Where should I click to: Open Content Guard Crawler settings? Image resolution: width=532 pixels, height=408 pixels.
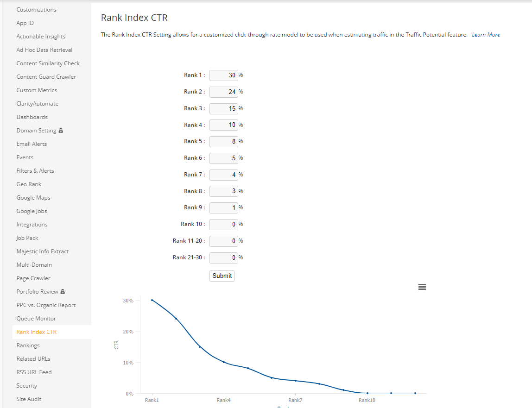[46, 77]
